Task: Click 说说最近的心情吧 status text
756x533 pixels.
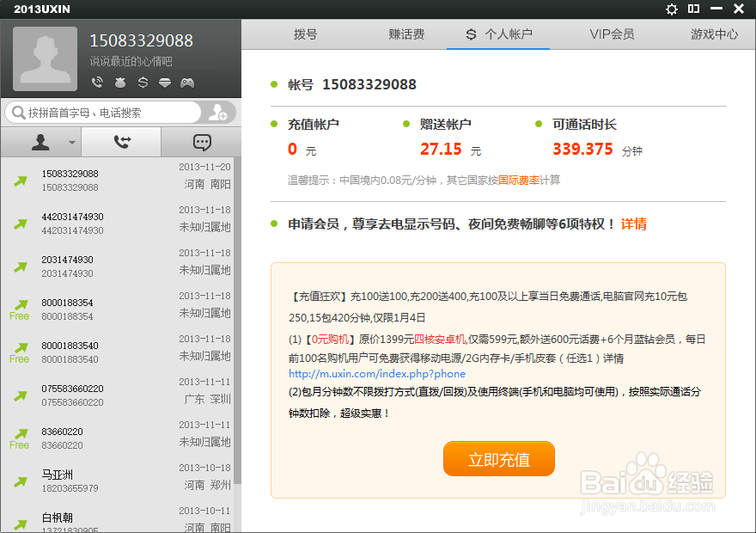Action: 131,61
